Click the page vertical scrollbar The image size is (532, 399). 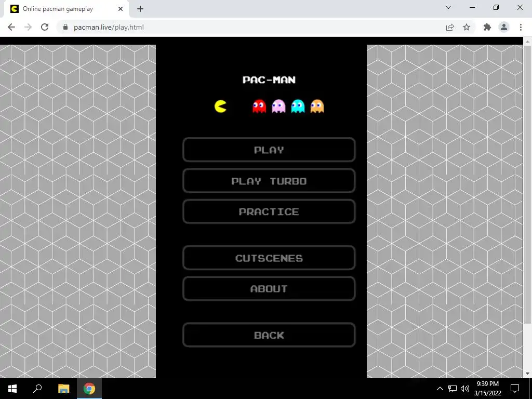click(527, 185)
